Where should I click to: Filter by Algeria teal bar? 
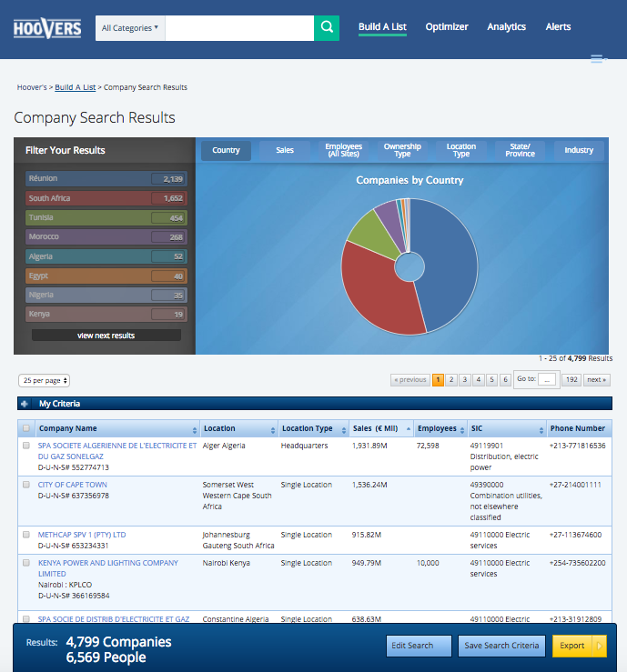pos(106,256)
